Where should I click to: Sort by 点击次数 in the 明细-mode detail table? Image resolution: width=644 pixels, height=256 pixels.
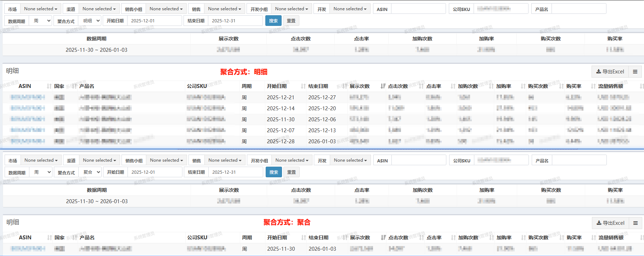pos(421,86)
